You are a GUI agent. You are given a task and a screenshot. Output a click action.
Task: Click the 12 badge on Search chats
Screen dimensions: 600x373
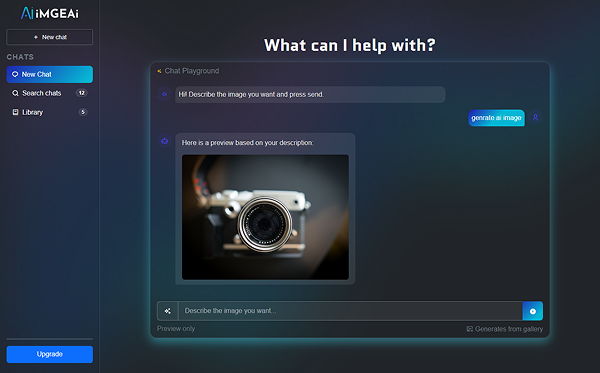pyautogui.click(x=82, y=93)
